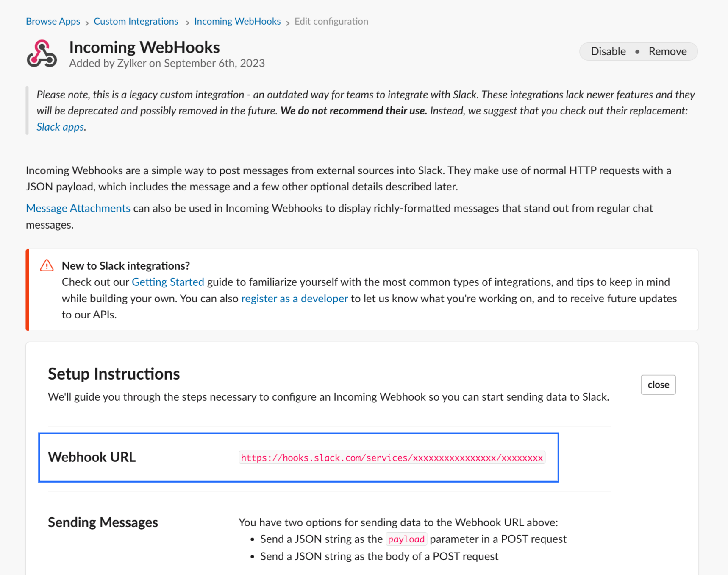Image resolution: width=728 pixels, height=575 pixels.
Task: Click the Incoming WebHooks app icon
Action: [42, 53]
